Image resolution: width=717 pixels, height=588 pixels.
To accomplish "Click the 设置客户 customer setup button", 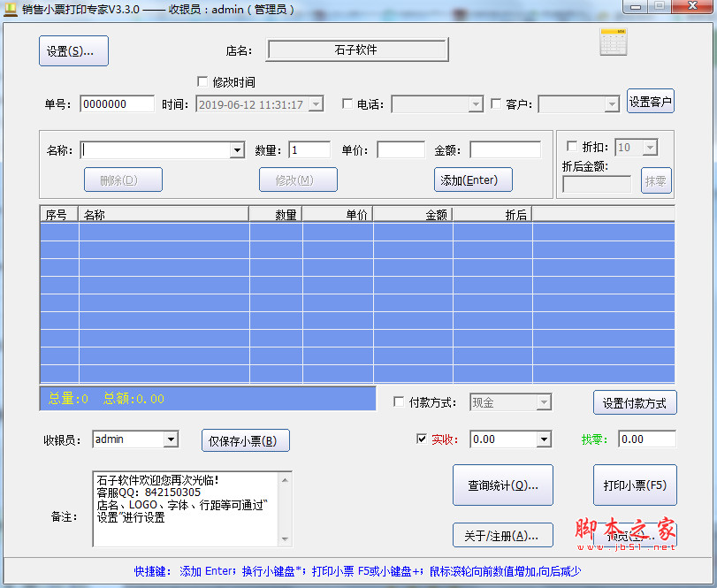I will point(651,101).
